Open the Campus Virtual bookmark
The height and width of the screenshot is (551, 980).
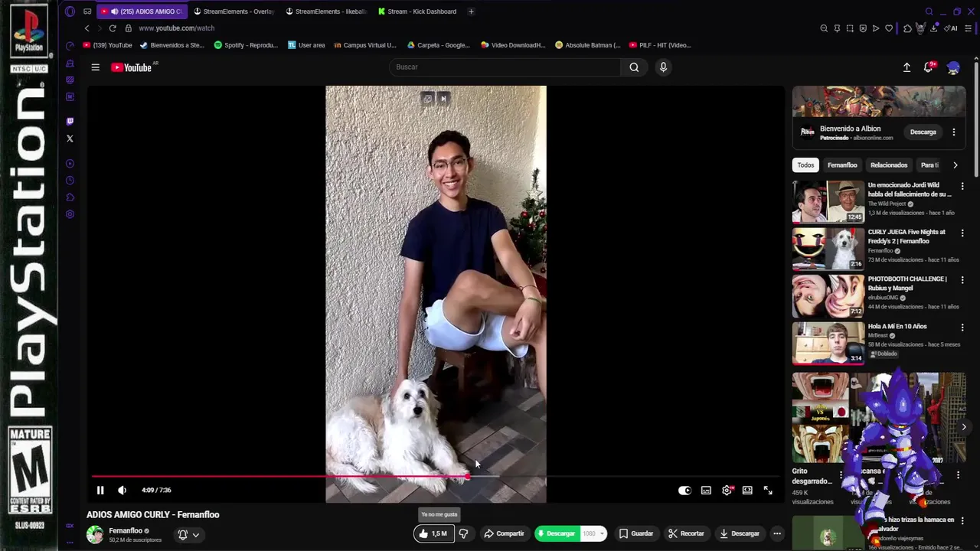point(365,45)
